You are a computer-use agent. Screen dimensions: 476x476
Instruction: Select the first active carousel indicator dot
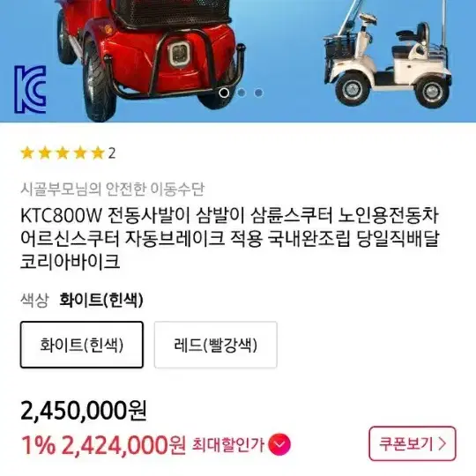point(225,93)
